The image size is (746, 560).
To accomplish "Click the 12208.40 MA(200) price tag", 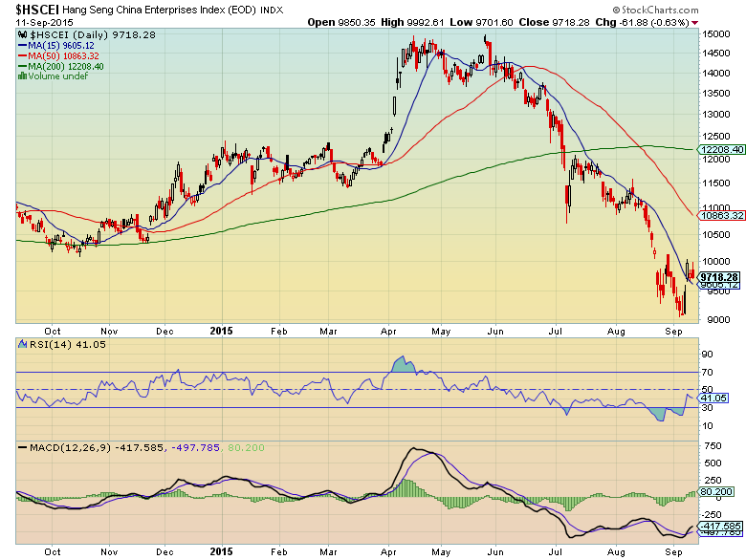I will 721,150.
